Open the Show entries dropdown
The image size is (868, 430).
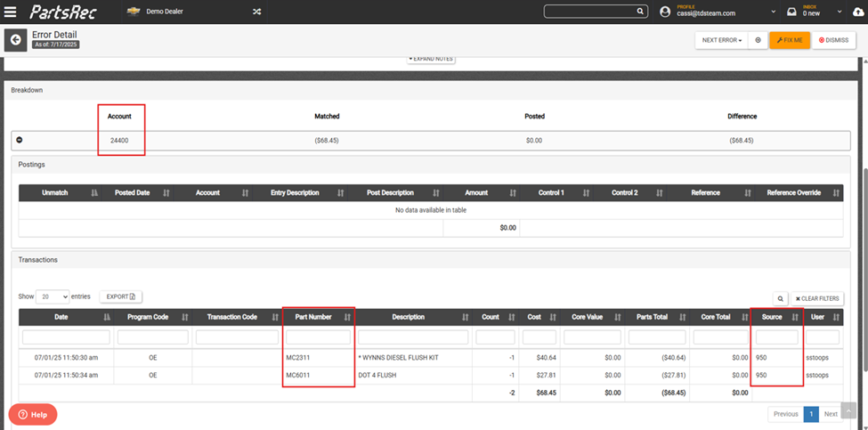pos(53,296)
